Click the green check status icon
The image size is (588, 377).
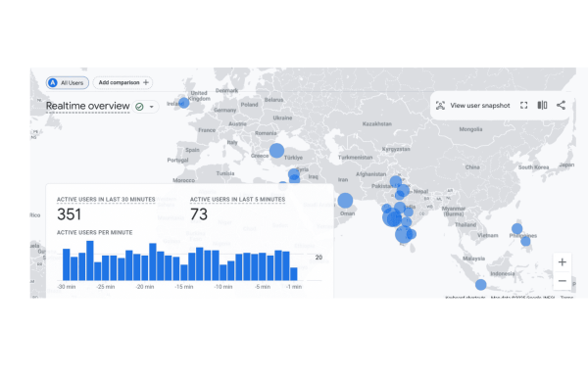139,107
